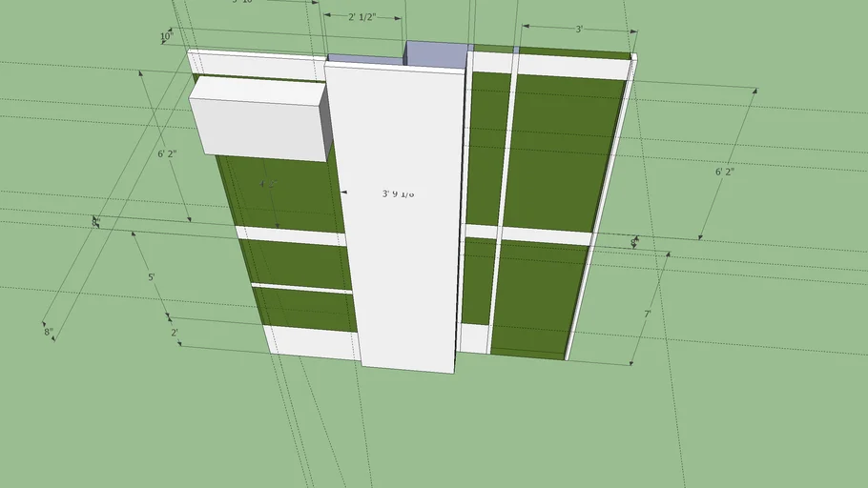
Task: Click the large upper-right dark green panel
Action: pyautogui.click(x=561, y=152)
